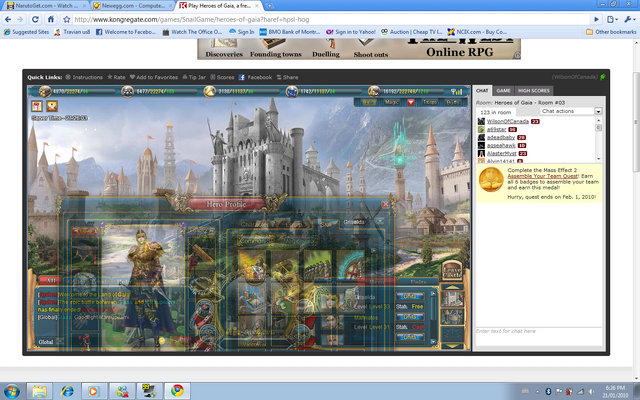Add the game to Favorites
640x400 pixels.
pyautogui.click(x=154, y=77)
